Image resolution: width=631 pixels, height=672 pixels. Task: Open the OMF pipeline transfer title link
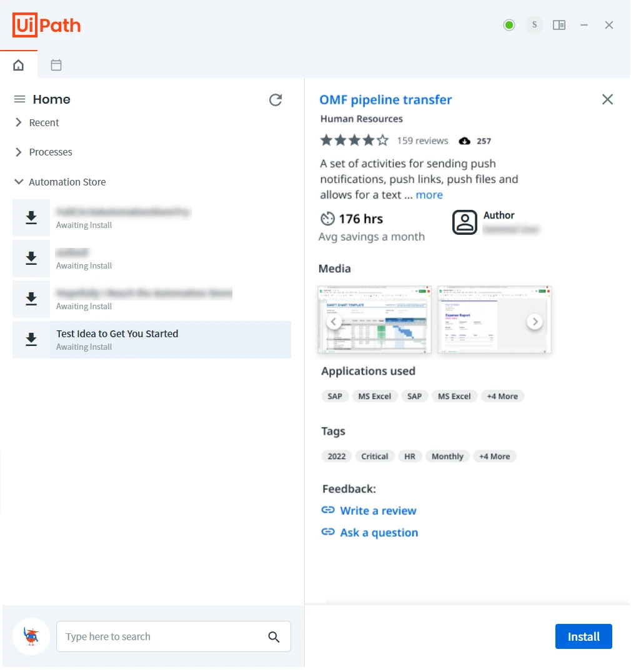[385, 100]
